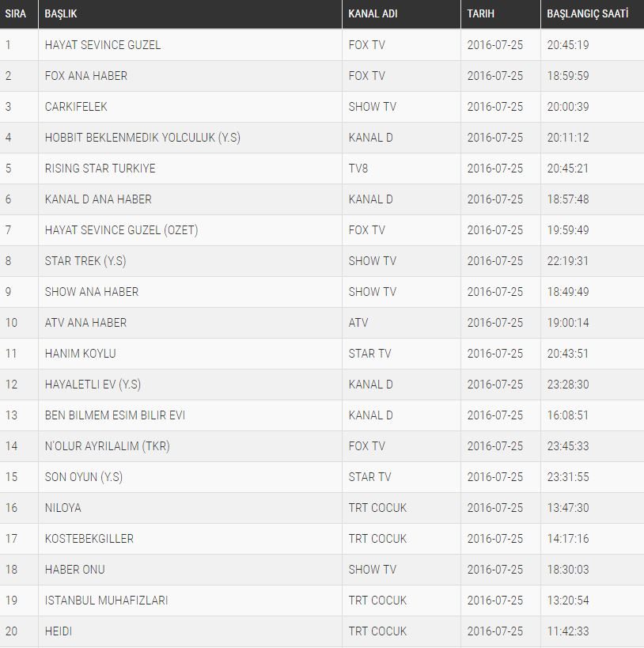Click the date in the STAR TREK row
Viewport: 644px width, 648px height.
[494, 261]
